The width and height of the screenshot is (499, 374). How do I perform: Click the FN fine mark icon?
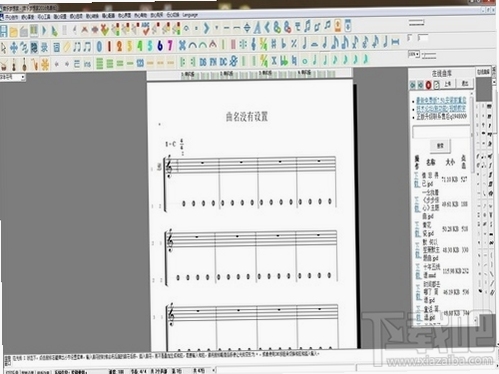pyautogui.click(x=213, y=62)
